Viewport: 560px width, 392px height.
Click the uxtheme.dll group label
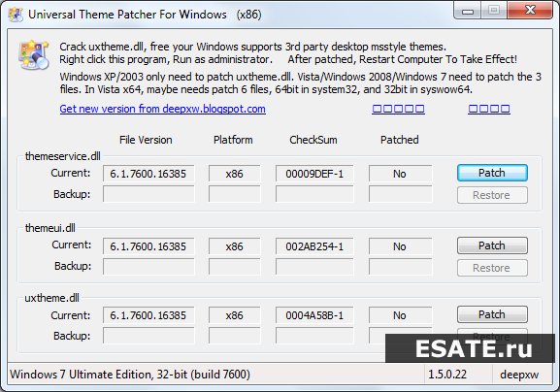coord(51,298)
